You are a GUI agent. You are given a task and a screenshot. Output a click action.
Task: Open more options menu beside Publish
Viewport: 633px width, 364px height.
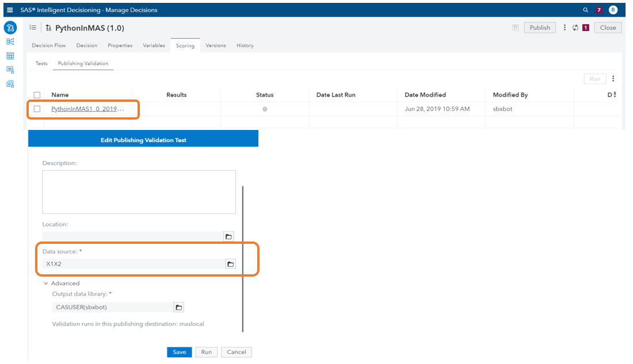(565, 28)
